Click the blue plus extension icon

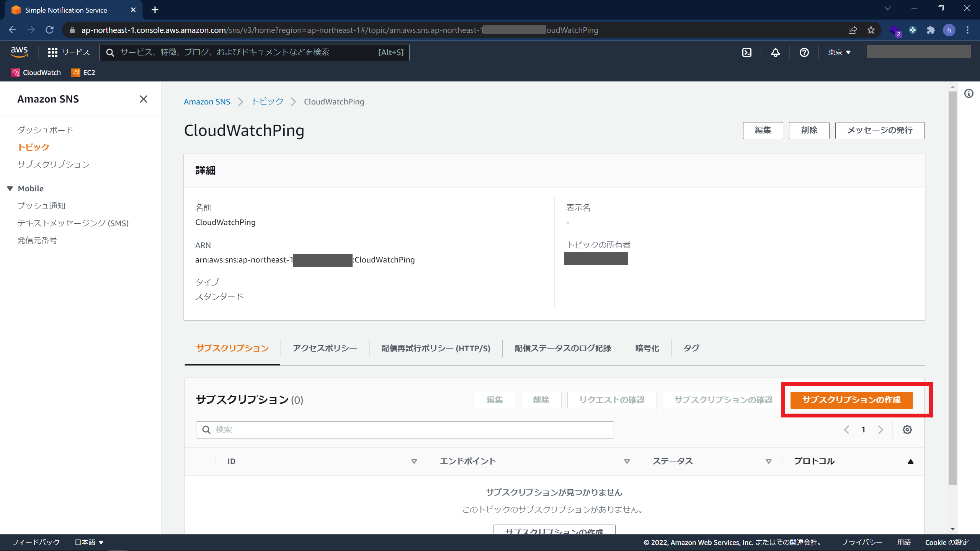click(913, 30)
